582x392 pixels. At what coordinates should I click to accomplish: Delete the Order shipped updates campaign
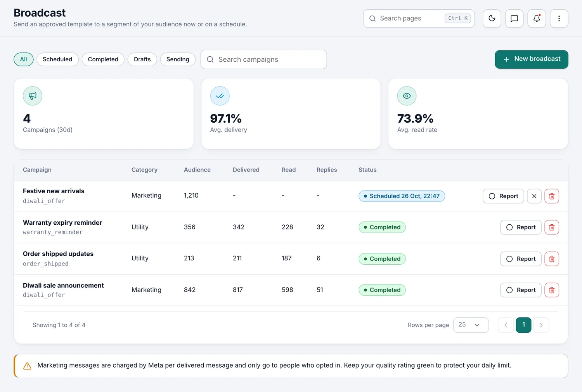tap(552, 259)
